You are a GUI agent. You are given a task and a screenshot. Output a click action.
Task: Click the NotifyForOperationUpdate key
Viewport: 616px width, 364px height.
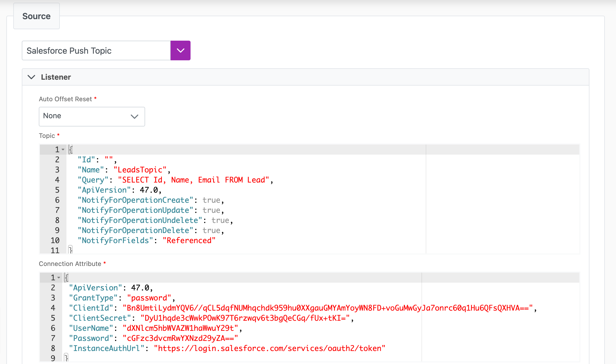point(135,210)
